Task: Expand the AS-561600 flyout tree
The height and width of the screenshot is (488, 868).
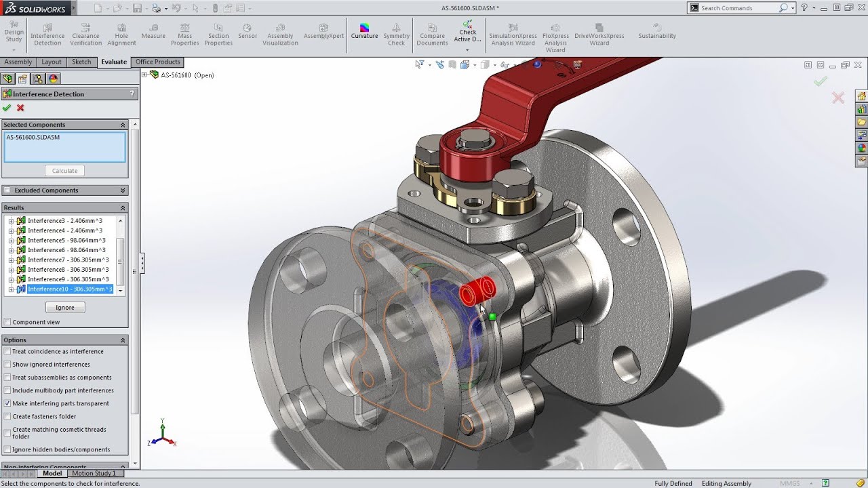Action: point(144,75)
